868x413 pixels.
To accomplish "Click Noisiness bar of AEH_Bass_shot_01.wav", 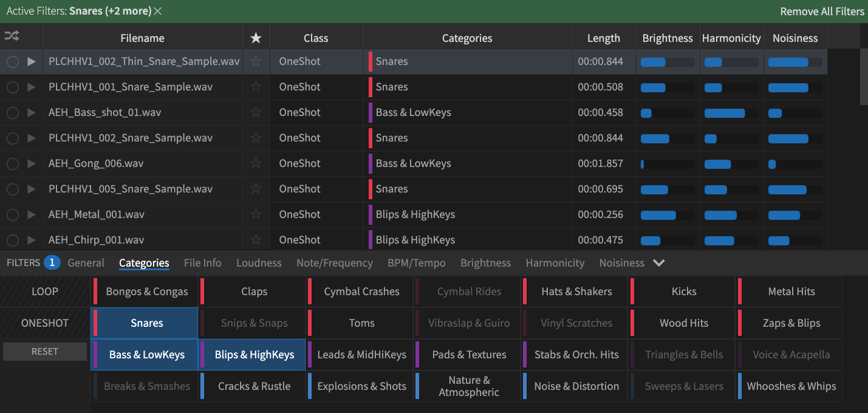I will coord(795,113).
